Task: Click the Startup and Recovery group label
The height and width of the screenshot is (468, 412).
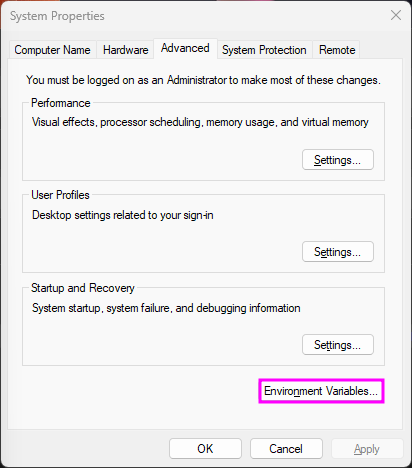Action: pos(83,288)
